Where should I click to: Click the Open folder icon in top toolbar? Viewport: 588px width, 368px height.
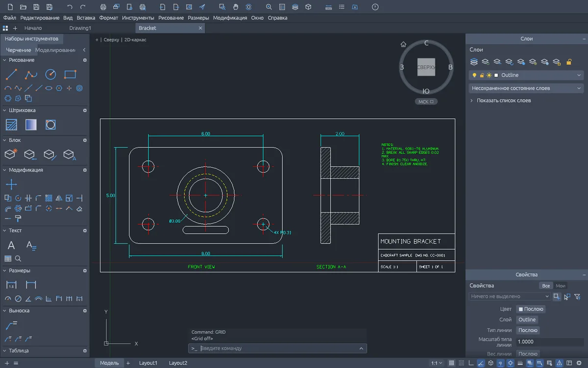[x=23, y=7]
